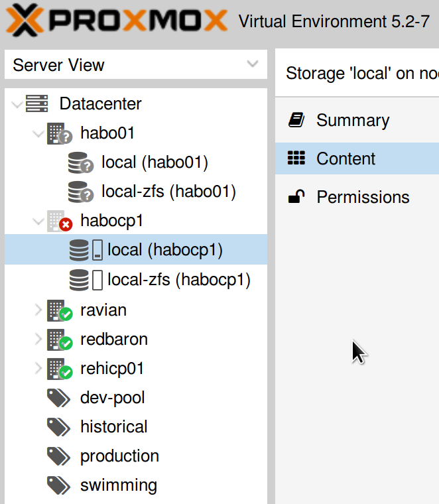The image size is (439, 504).
Task: Click the Permissions unlock icon
Action: [x=296, y=196]
